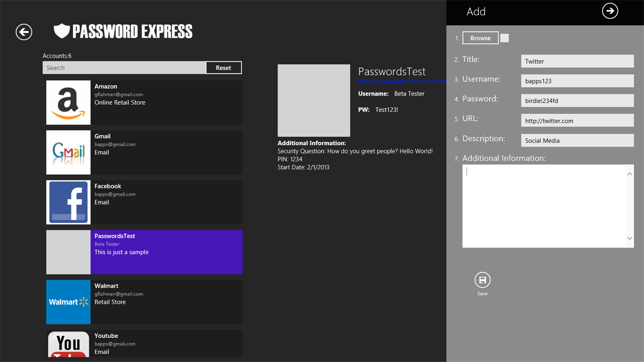Click the Title input field
This screenshot has height=362, width=644.
[x=577, y=61]
